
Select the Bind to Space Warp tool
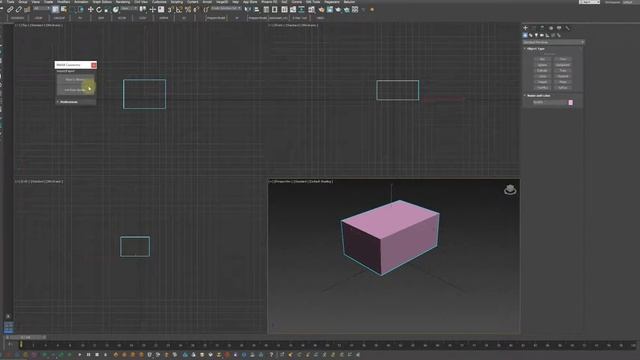coord(27,9)
